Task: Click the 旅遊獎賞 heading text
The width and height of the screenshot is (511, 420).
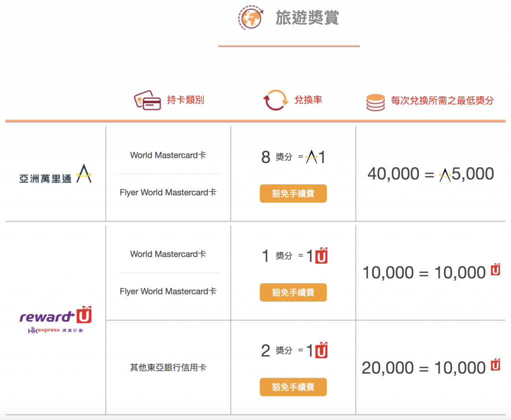Action: point(307,17)
